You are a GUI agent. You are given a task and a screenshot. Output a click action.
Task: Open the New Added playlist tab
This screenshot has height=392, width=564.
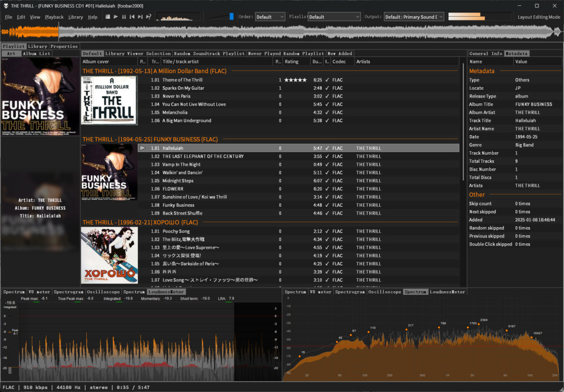pyautogui.click(x=340, y=54)
